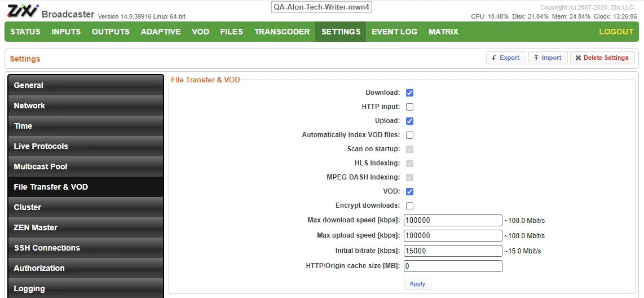Select the SETTINGS tab
This screenshot has width=644, height=298.
click(x=341, y=32)
